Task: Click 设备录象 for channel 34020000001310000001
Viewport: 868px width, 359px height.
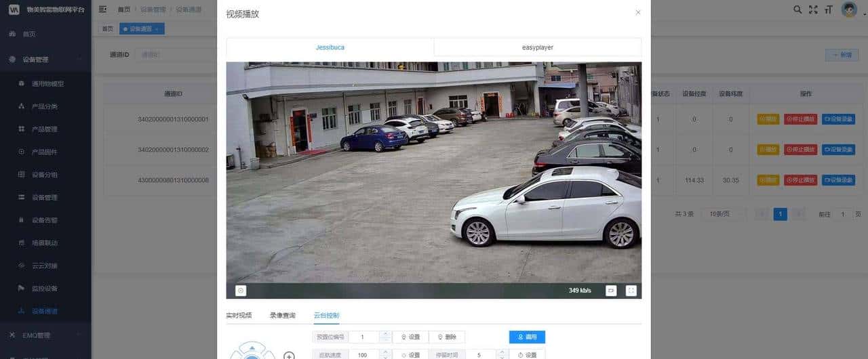Action: pyautogui.click(x=838, y=119)
